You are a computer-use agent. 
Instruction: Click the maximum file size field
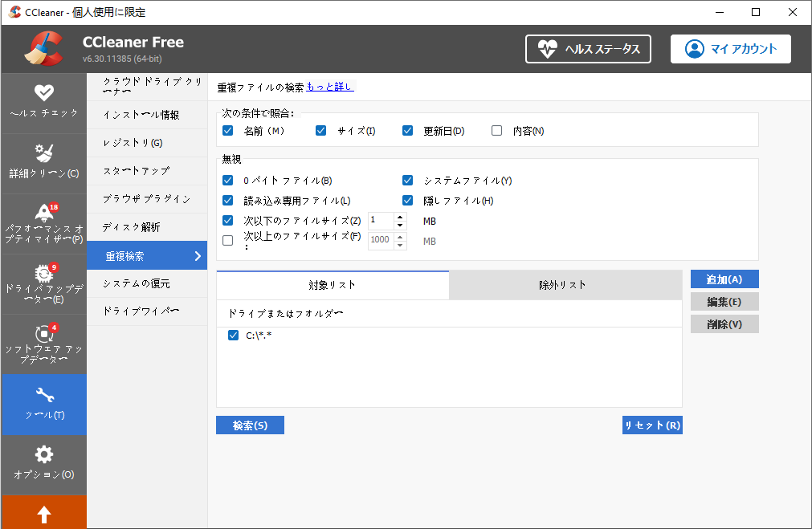(x=382, y=240)
